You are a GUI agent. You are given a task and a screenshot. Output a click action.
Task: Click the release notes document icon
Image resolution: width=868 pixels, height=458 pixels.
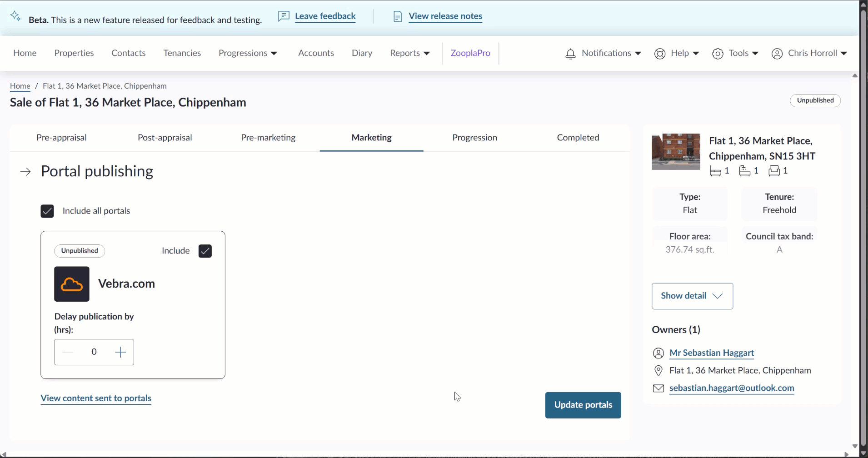coord(398,17)
